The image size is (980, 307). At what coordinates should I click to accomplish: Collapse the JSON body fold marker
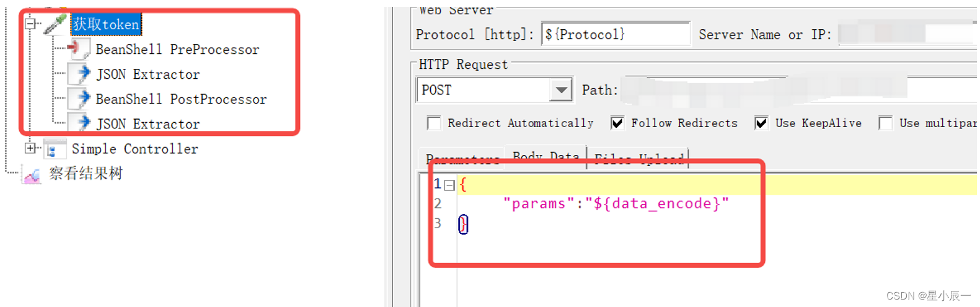click(450, 185)
